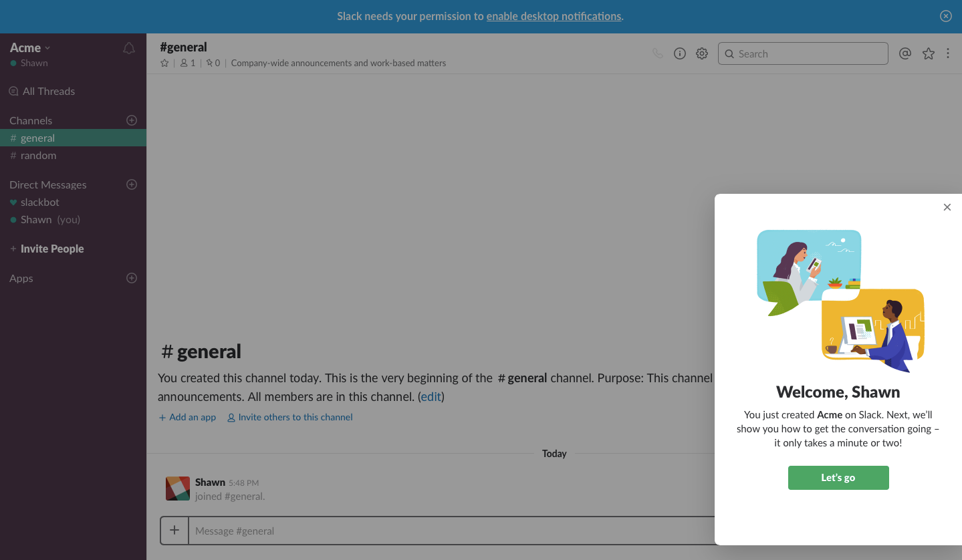This screenshot has height=560, width=962.
Task: Show mentions and reactions with the @ icon
Action: pyautogui.click(x=905, y=53)
